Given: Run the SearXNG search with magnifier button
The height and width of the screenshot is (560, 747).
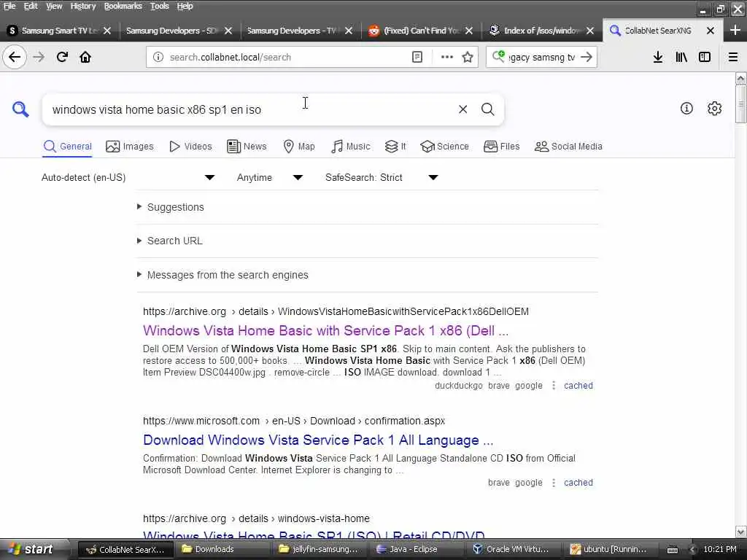Looking at the screenshot, I should 487,109.
